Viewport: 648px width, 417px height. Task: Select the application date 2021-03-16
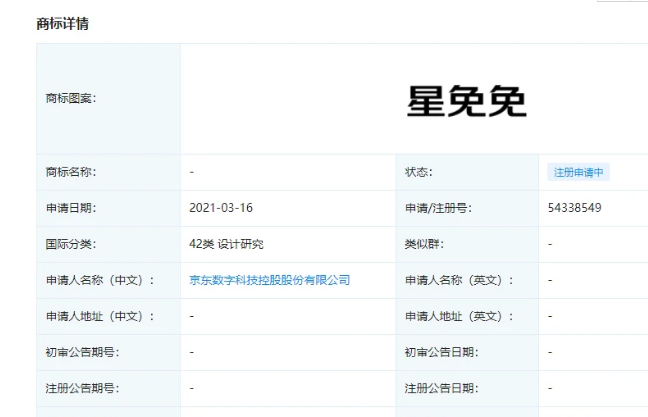221,208
